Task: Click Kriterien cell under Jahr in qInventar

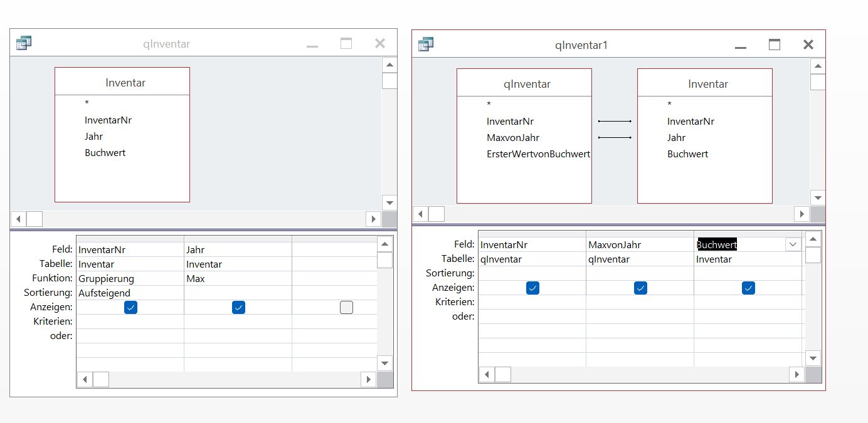Action: 238,321
